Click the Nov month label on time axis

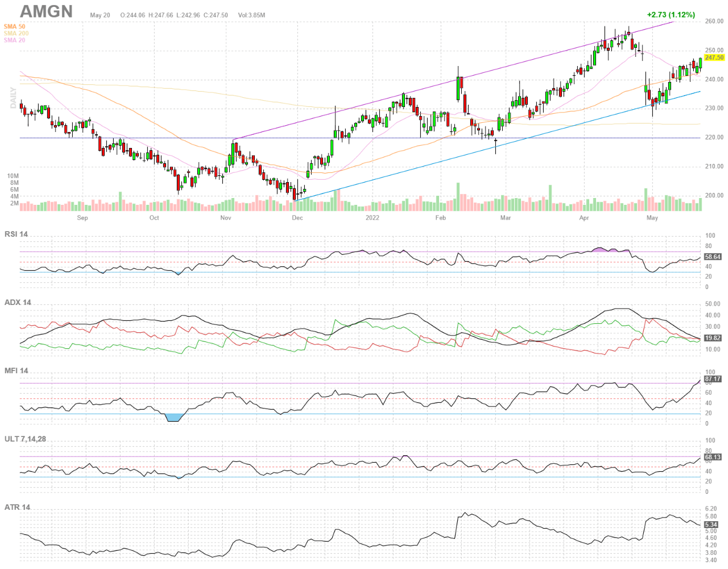point(226,218)
